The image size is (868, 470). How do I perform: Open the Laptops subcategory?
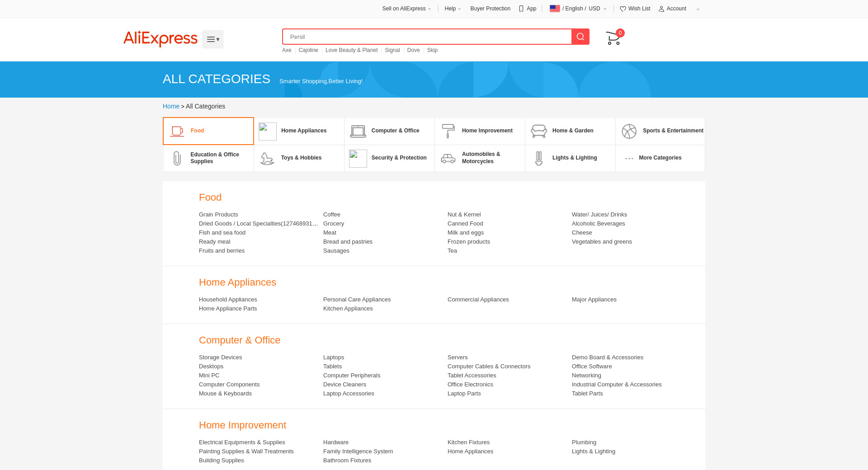[x=334, y=357]
